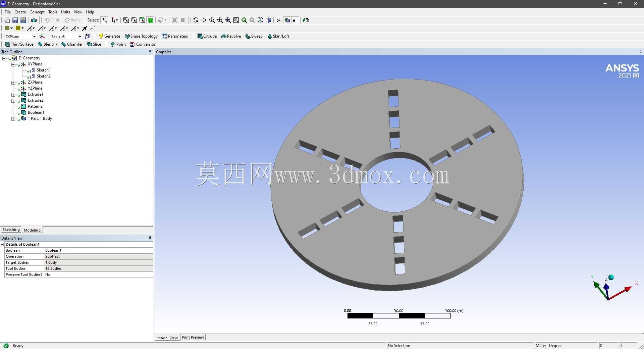Click the Extrude tool
Image resolution: width=644 pixels, height=349 pixels.
[207, 36]
